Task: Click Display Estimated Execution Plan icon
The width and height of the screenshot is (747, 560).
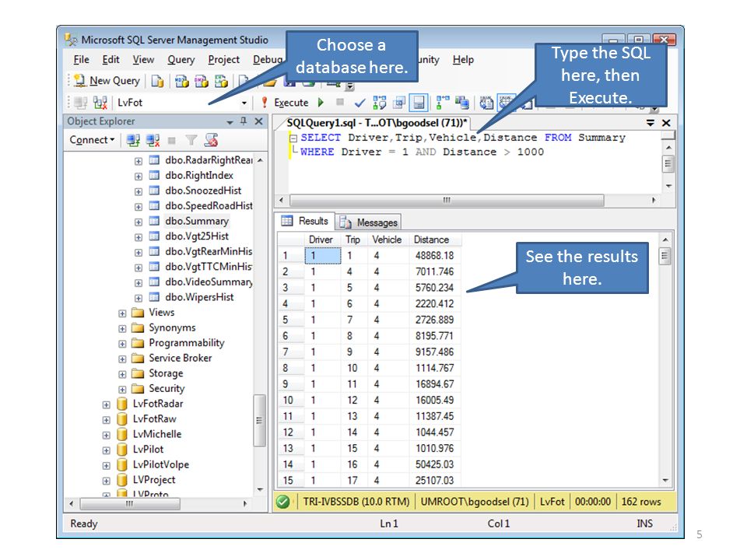Action: (x=380, y=103)
